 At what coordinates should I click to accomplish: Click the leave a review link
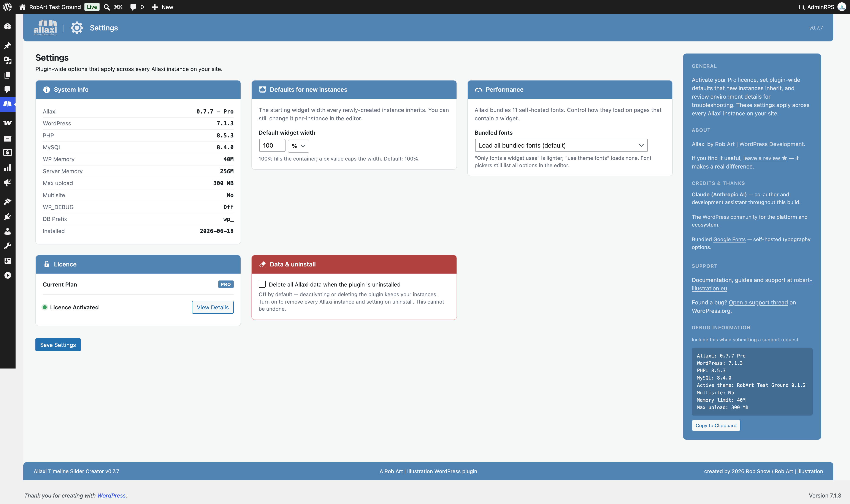pyautogui.click(x=765, y=158)
